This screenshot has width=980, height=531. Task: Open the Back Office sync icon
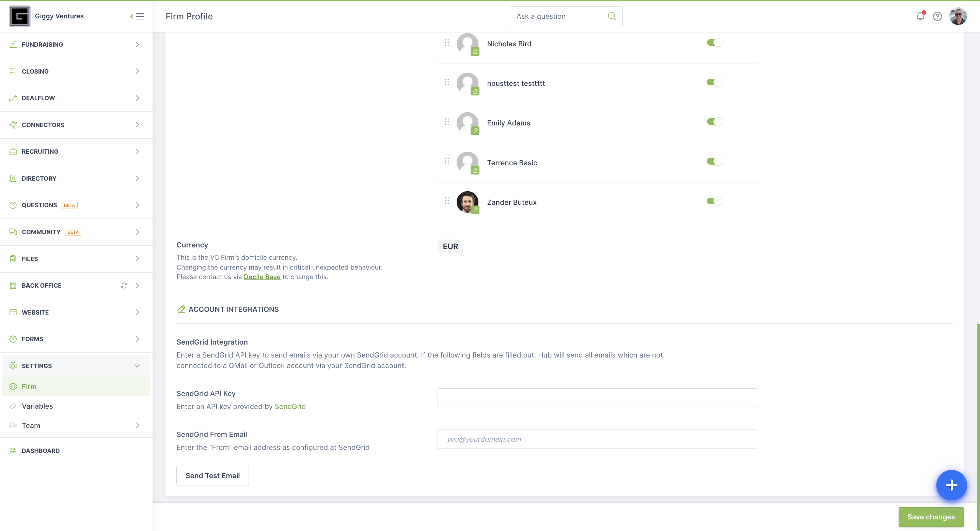[124, 285]
